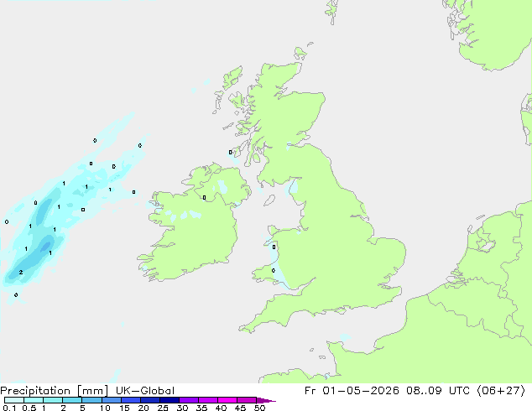The width and height of the screenshot is (532, 411).
Task: Click the "25" legend scale label
Action: tap(163, 408)
